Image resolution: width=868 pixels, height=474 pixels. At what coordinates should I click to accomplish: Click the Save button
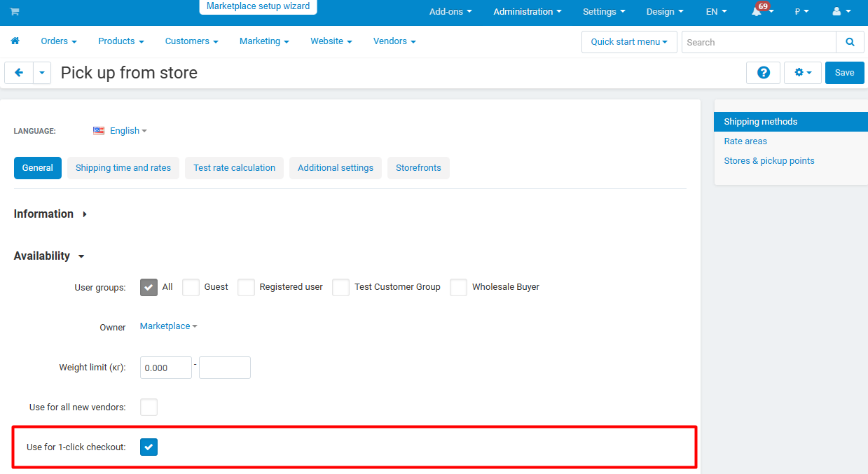(x=845, y=73)
